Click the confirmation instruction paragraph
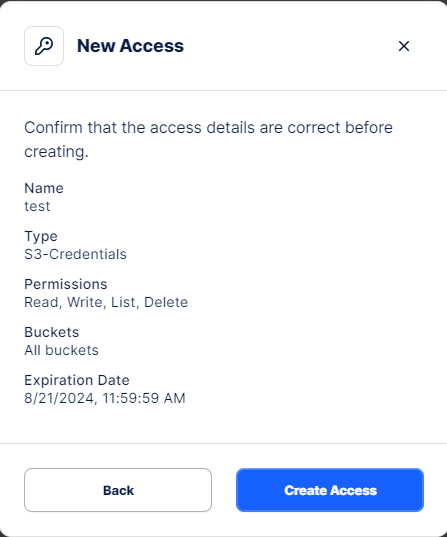 [x=208, y=139]
